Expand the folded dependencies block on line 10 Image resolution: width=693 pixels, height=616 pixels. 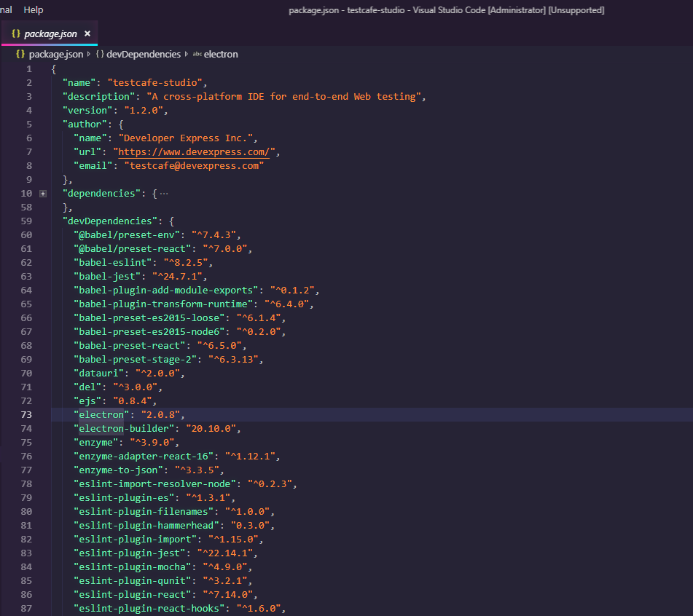click(43, 194)
